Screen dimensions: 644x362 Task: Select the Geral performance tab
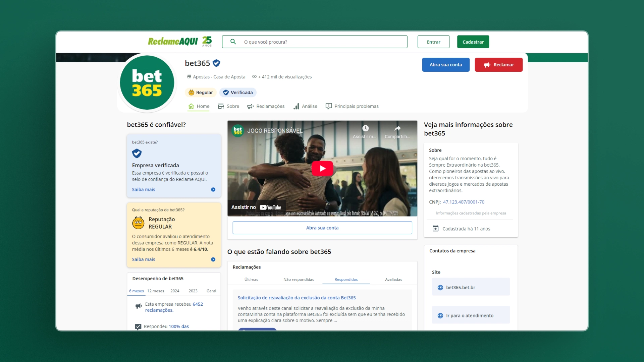[x=211, y=291]
